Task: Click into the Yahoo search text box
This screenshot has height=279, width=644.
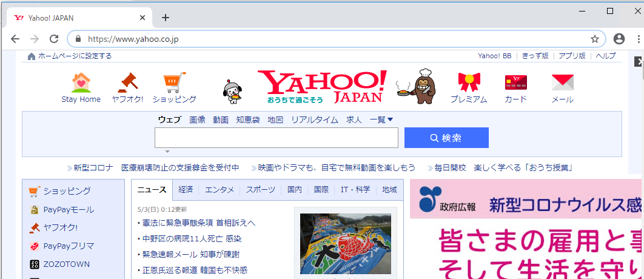Action: (277, 138)
